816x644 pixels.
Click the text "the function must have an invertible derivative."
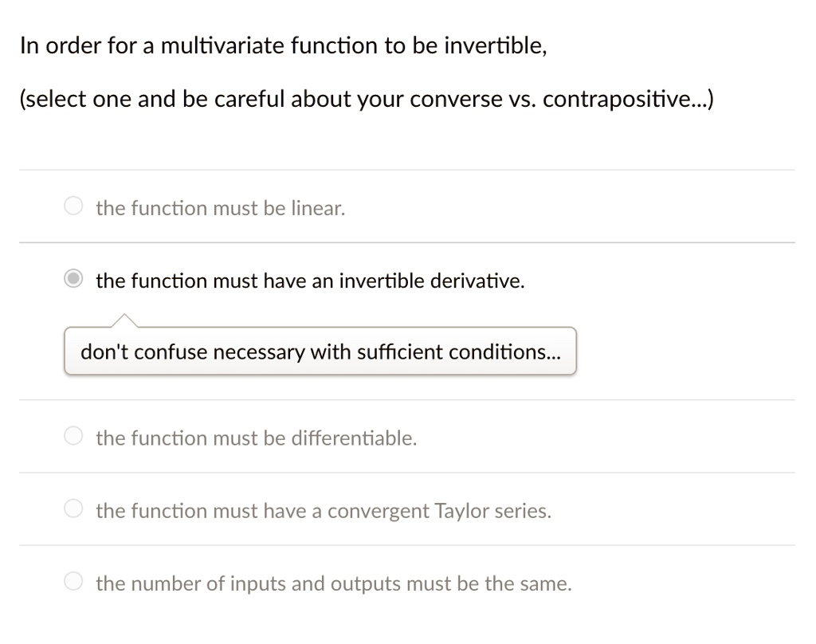coord(310,281)
